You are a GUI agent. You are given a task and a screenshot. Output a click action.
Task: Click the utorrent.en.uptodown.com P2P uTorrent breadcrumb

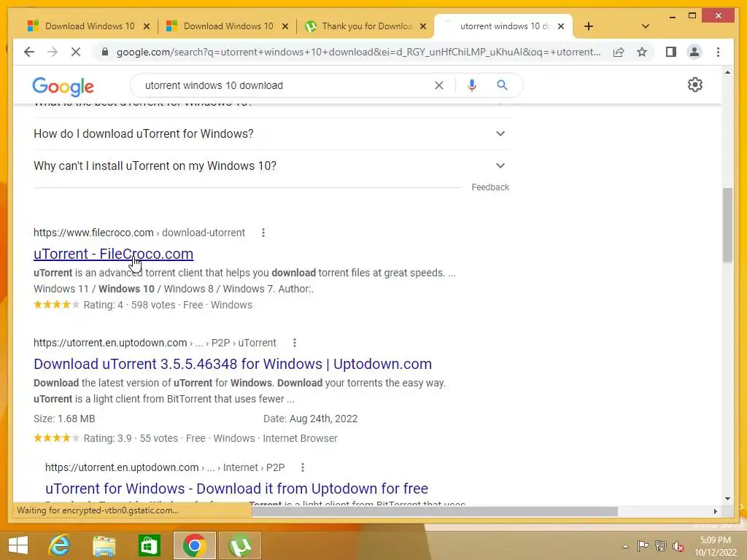(155, 343)
